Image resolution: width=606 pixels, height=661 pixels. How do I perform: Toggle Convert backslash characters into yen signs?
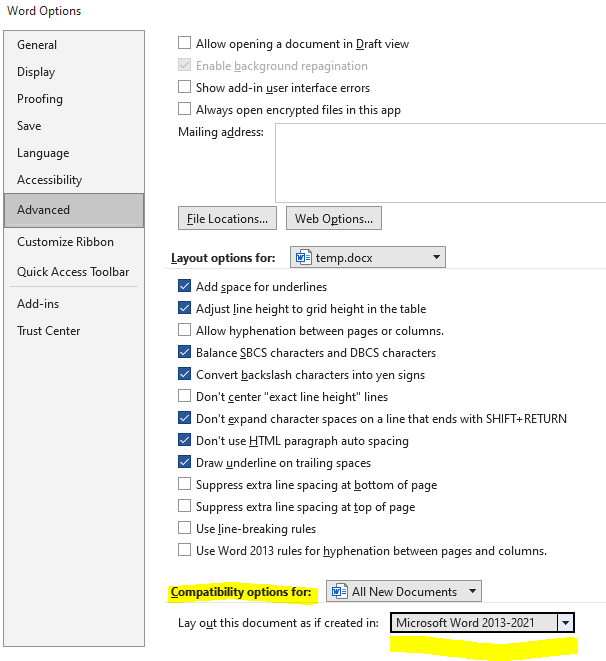[x=184, y=373]
